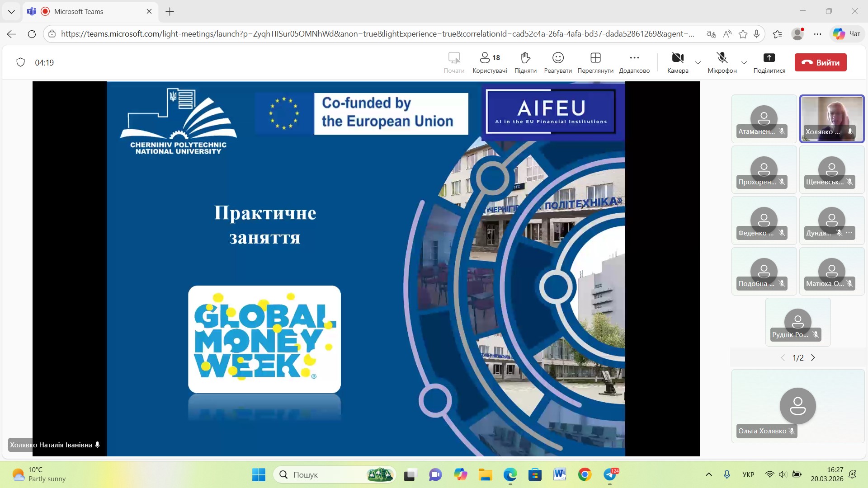The image size is (868, 488).
Task: Expand camera options dropdown arrow
Action: point(698,62)
